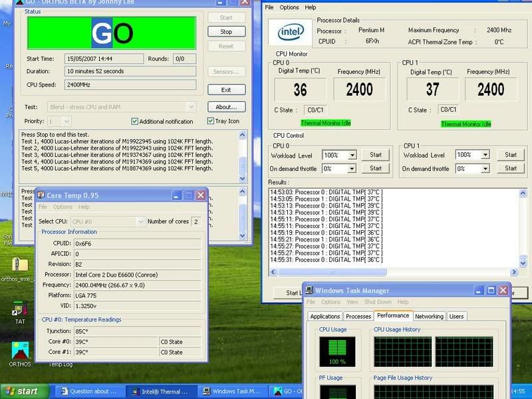Open the Priority dropdown in ORTHOS
This screenshot has width=532, height=399.
(x=66, y=121)
